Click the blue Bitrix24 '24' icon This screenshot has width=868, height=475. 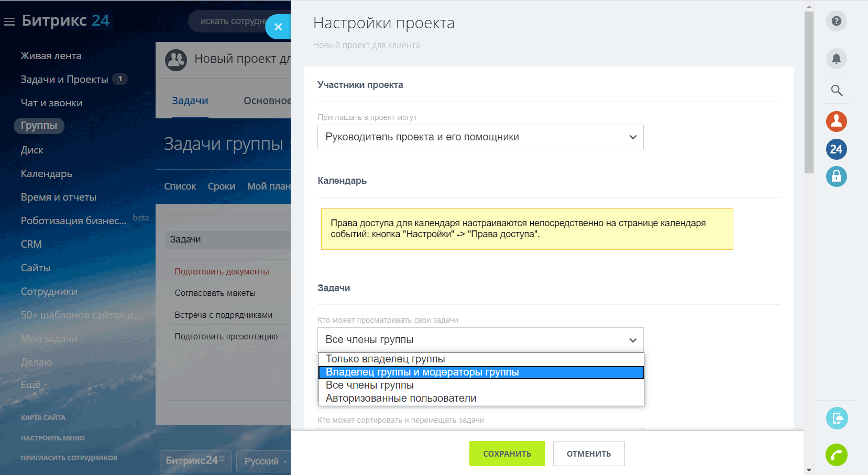tap(836, 149)
